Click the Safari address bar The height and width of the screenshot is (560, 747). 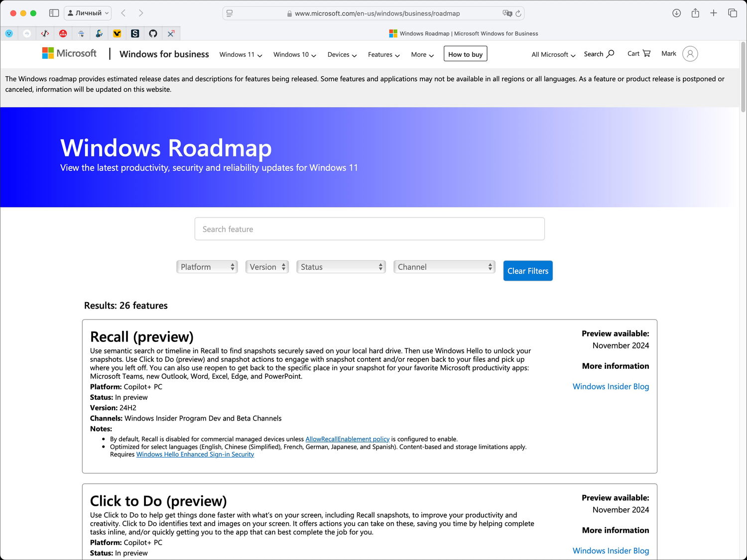tap(373, 13)
